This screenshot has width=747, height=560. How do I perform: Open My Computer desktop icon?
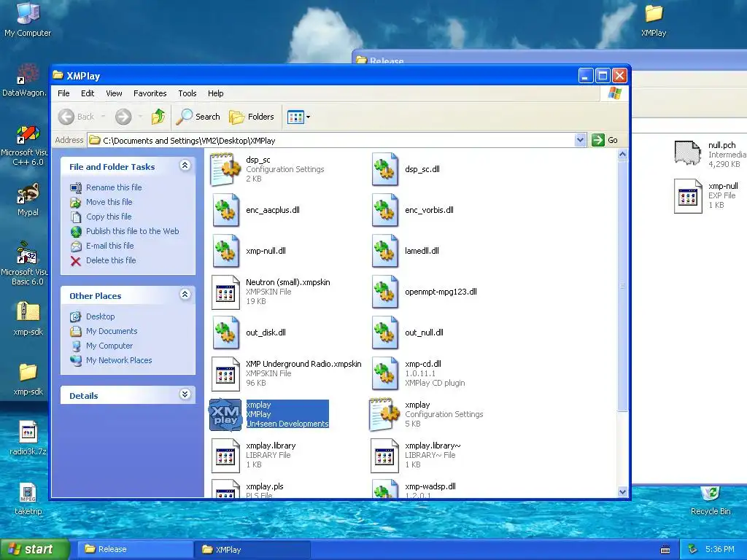point(28,20)
